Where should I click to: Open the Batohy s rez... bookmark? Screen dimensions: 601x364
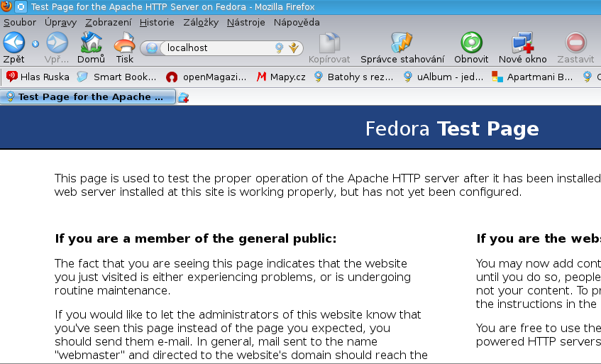(353, 77)
